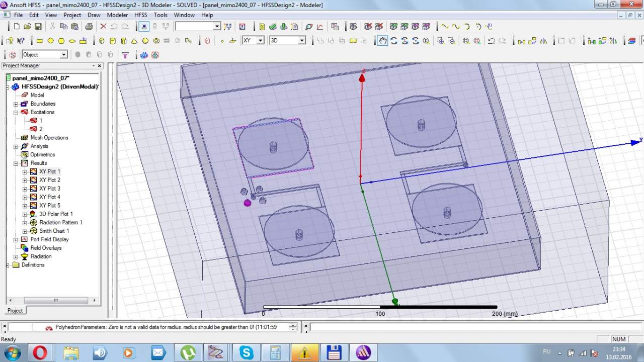
Task: Click the What's This help cursor icon
Action: [x=21, y=41]
